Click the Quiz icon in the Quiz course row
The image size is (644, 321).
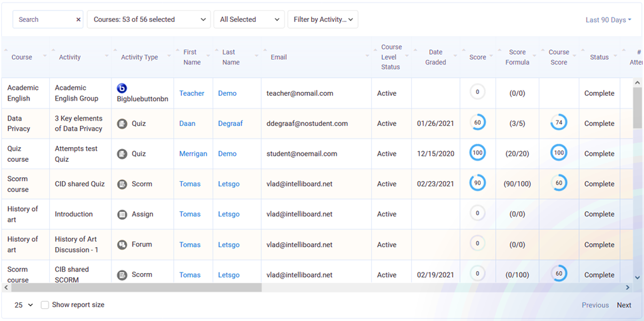click(x=122, y=154)
